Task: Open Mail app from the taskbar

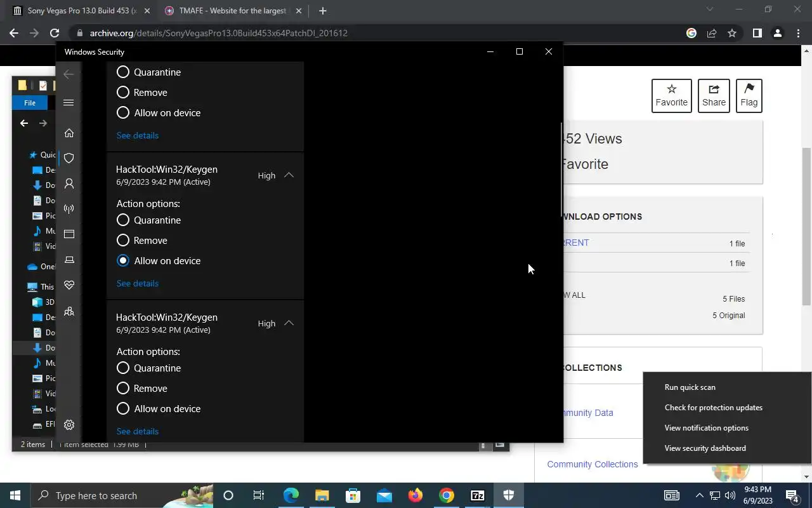Action: click(384, 495)
